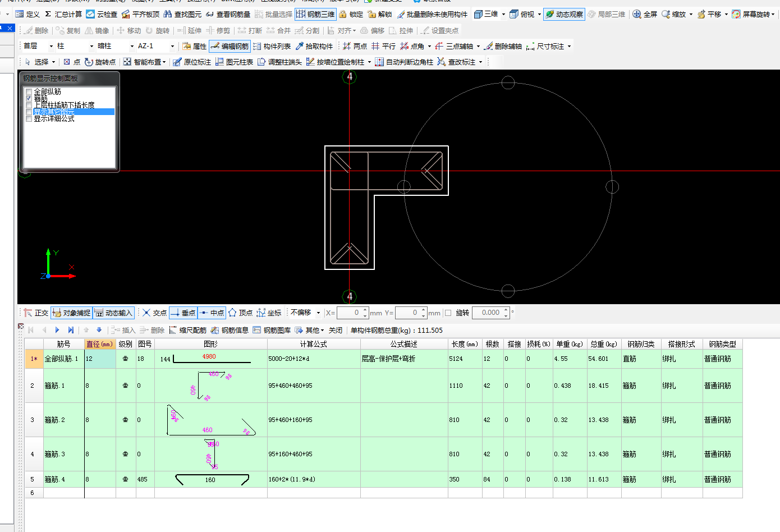Toggle 顶点 vertex snap

click(x=240, y=313)
